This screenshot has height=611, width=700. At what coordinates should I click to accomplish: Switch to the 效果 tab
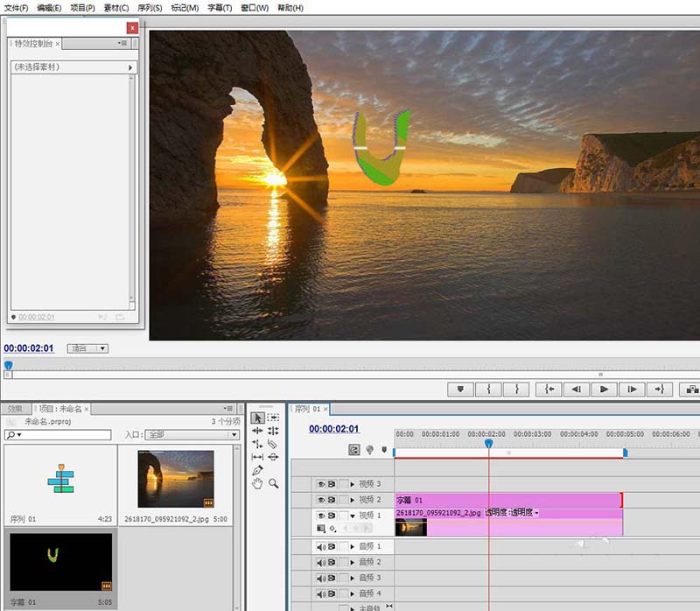15,409
